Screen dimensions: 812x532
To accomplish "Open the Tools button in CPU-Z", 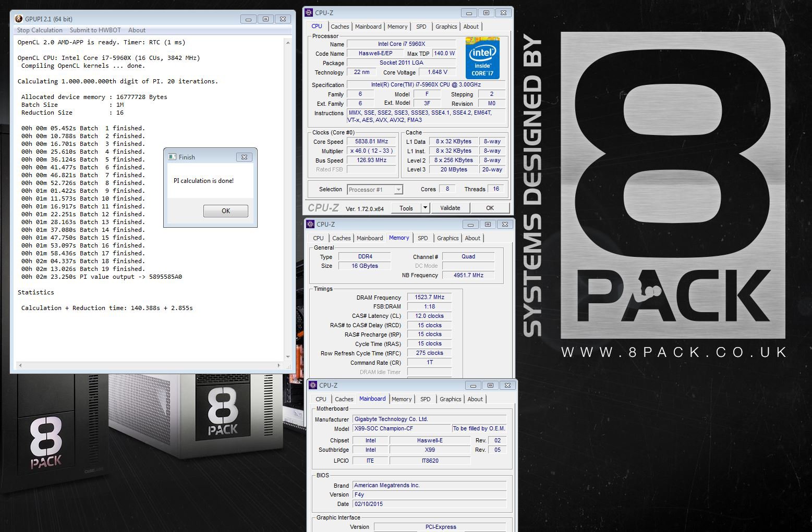I will point(406,208).
